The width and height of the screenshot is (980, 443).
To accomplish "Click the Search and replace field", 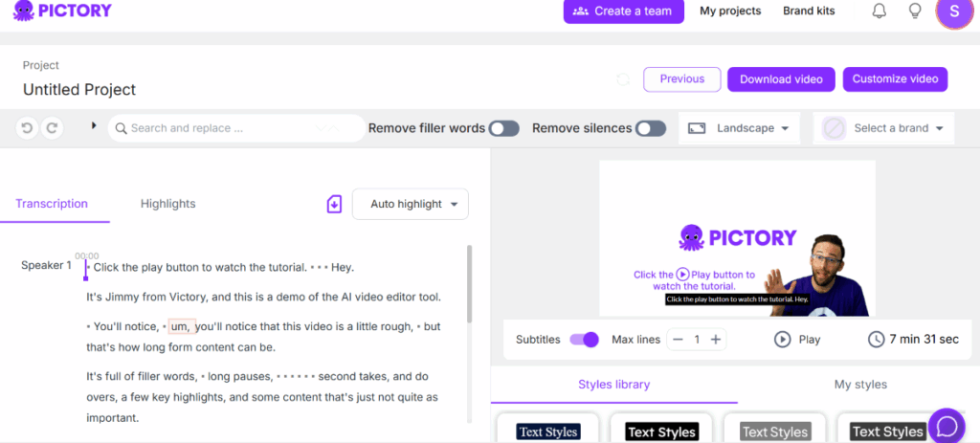I will point(237,128).
